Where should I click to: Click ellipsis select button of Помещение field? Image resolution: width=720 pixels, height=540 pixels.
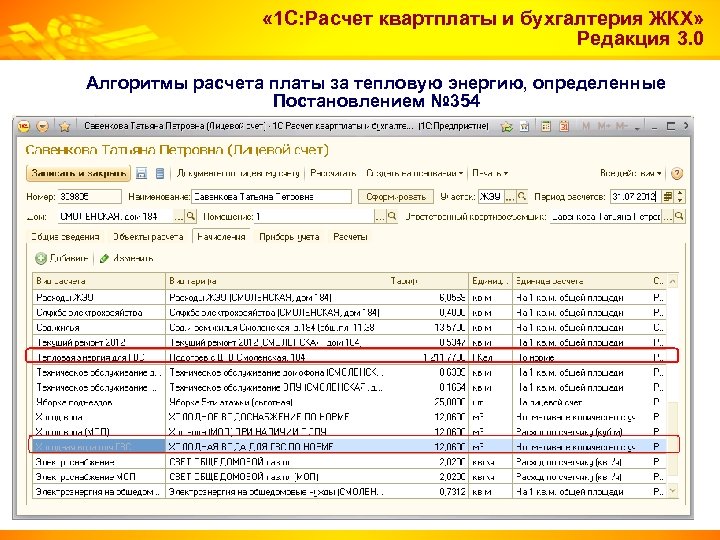[x=380, y=216]
